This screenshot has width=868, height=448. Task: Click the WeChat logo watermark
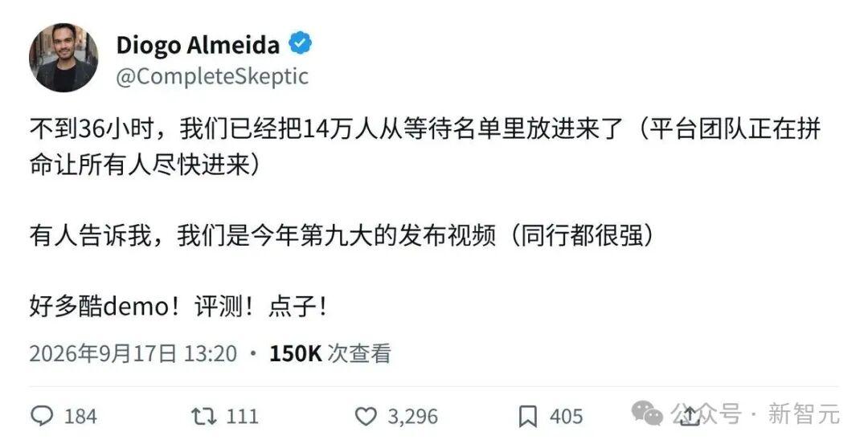coord(648,413)
